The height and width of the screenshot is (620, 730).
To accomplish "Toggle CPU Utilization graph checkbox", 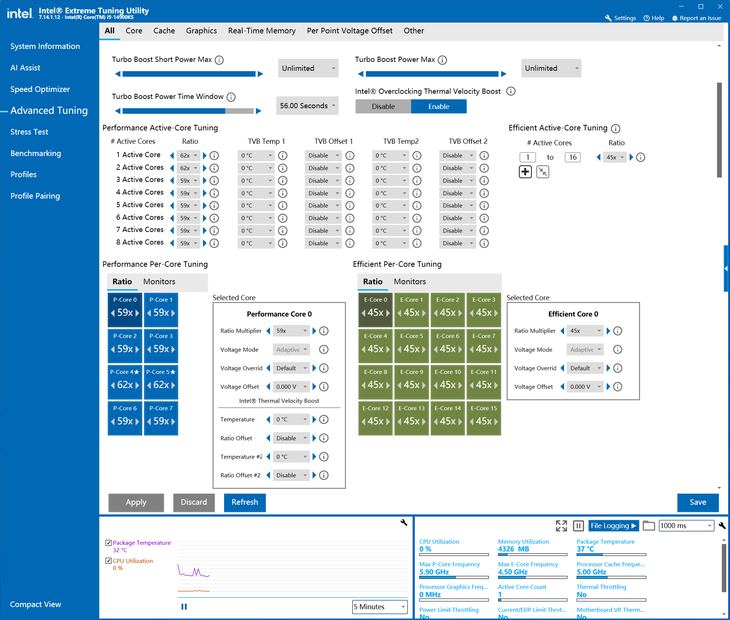I will click(x=108, y=561).
